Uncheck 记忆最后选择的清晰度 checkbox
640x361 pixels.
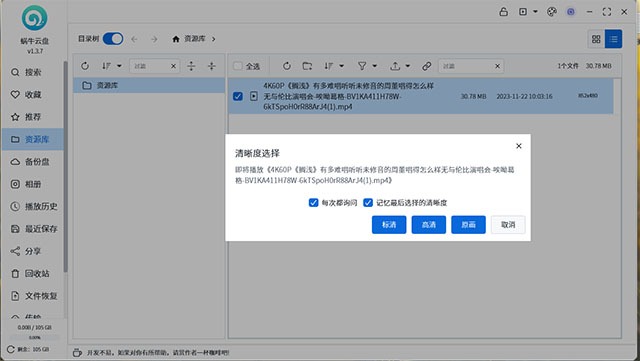tap(368, 203)
